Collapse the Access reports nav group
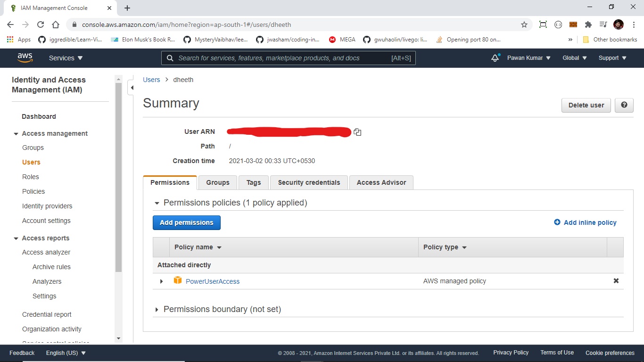The width and height of the screenshot is (644, 362). [16, 239]
